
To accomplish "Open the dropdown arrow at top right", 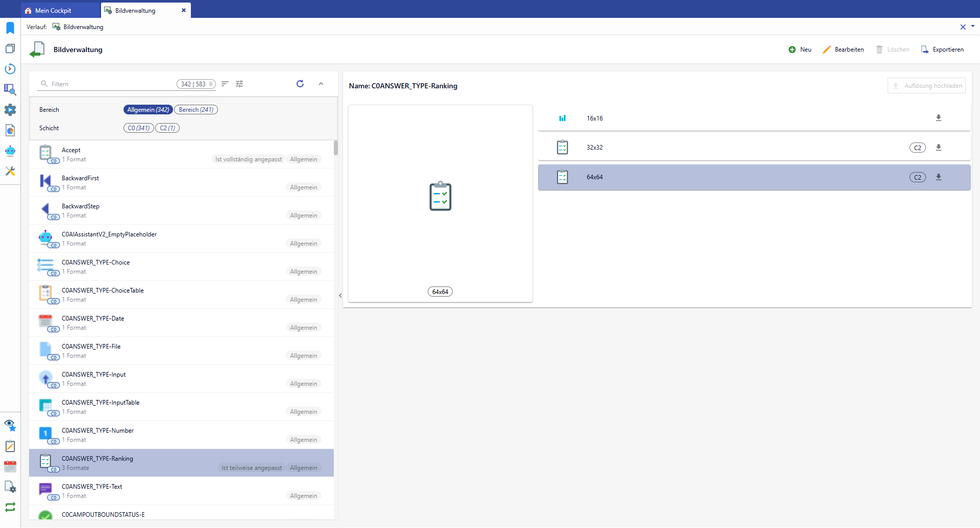I will coord(972,27).
